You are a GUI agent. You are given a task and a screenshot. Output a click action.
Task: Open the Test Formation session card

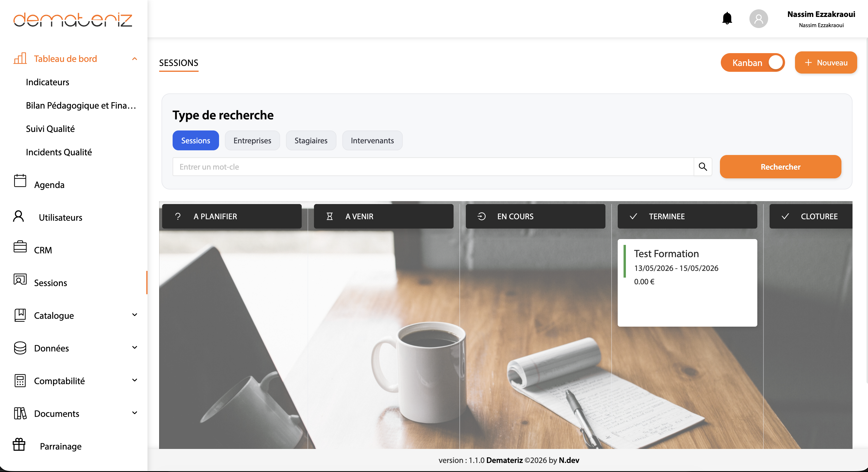click(688, 283)
